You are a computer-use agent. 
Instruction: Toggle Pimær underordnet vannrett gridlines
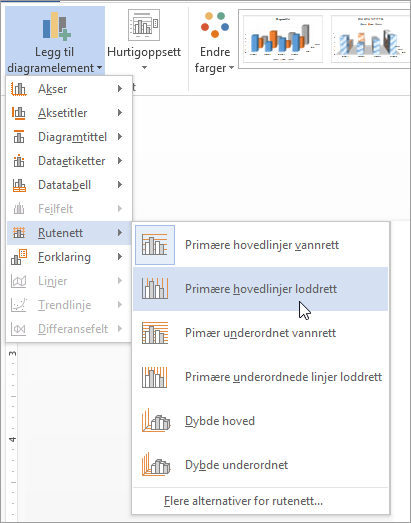point(261,333)
